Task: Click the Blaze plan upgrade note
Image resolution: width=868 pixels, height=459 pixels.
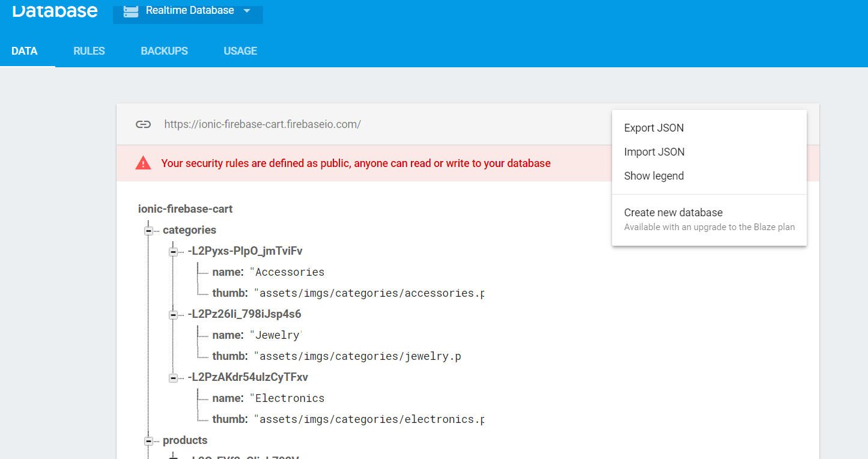Action: point(709,227)
